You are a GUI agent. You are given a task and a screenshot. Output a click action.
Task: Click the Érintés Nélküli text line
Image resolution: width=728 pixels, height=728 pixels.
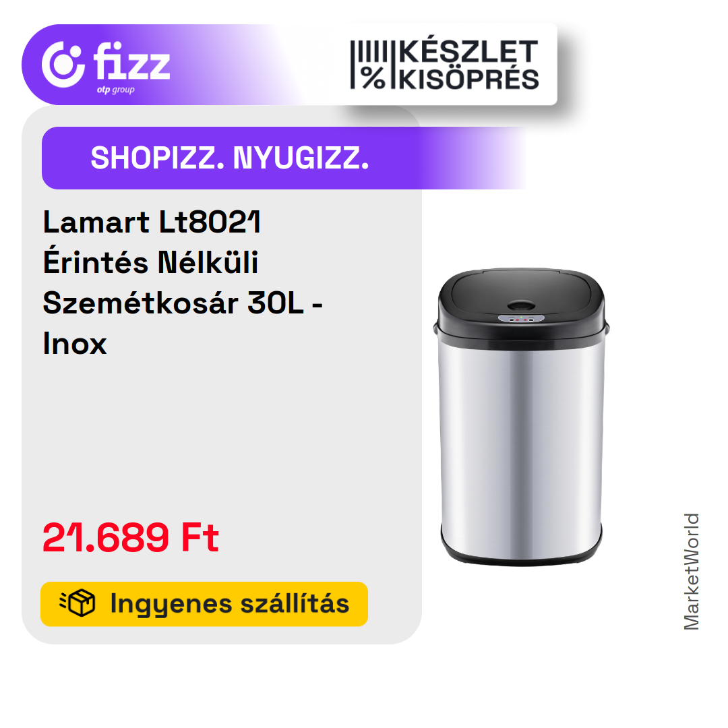(x=150, y=262)
